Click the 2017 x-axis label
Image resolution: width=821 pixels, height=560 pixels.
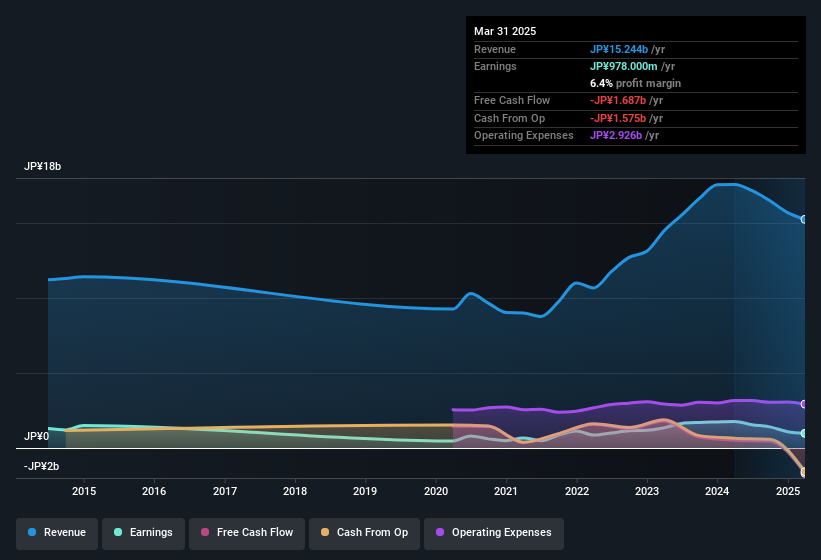[225, 491]
